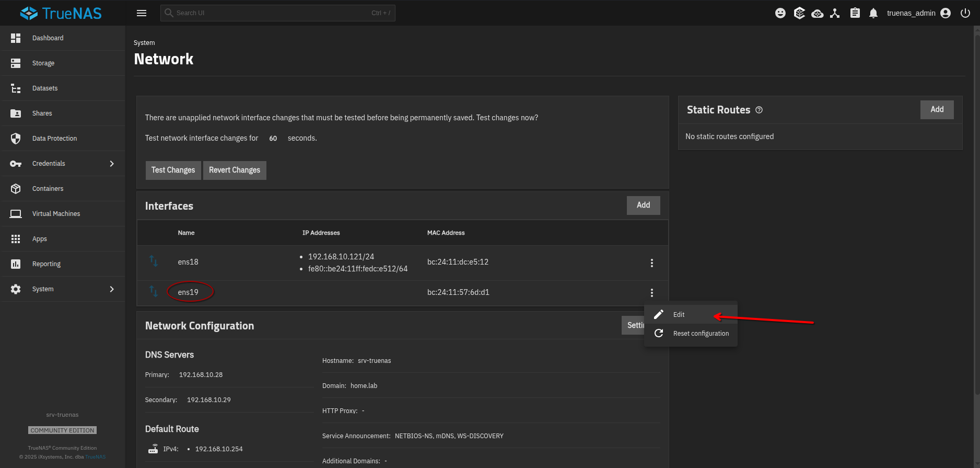The image size is (980, 468).
Task: Click secondary DNS 192.168.10.29
Action: point(208,400)
